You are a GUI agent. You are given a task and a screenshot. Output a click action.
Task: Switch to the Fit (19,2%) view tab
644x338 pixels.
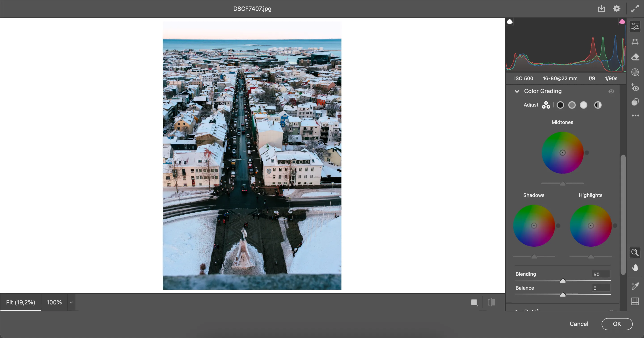coord(20,302)
